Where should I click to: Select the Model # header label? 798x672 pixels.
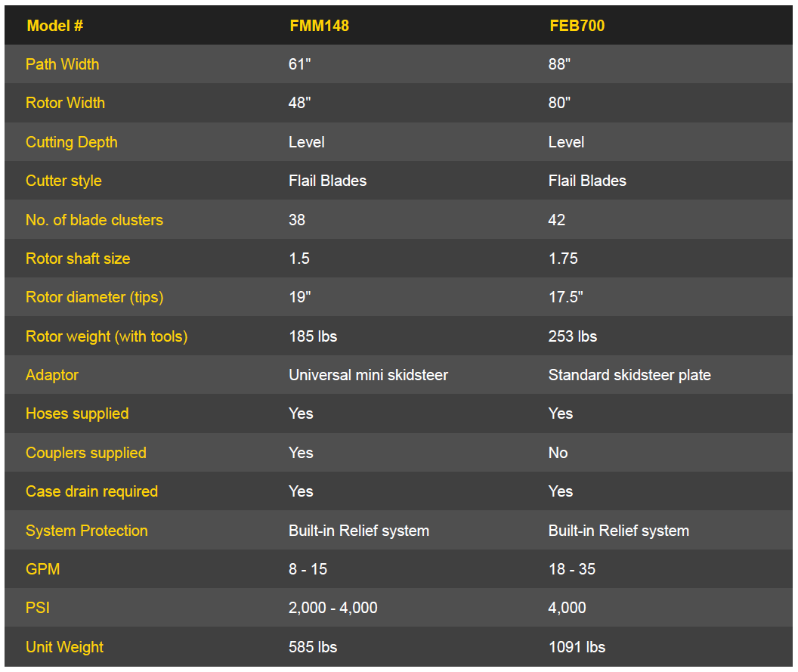[54, 26]
